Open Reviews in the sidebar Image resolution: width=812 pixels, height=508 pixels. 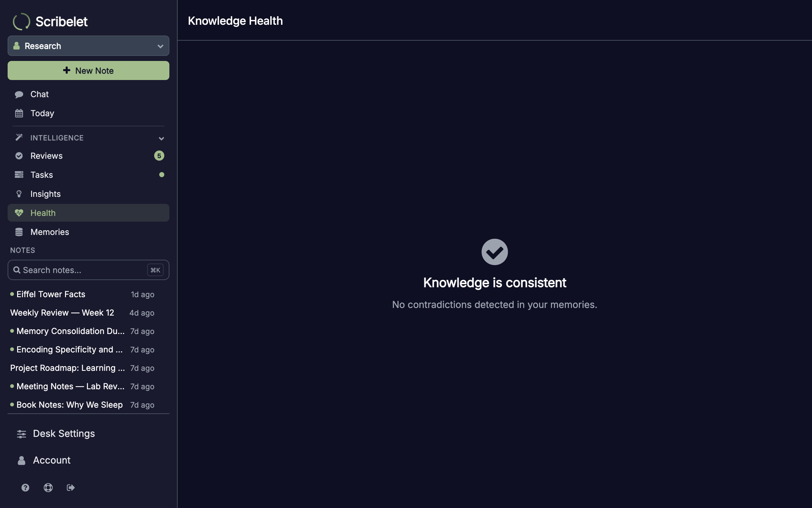(88, 156)
